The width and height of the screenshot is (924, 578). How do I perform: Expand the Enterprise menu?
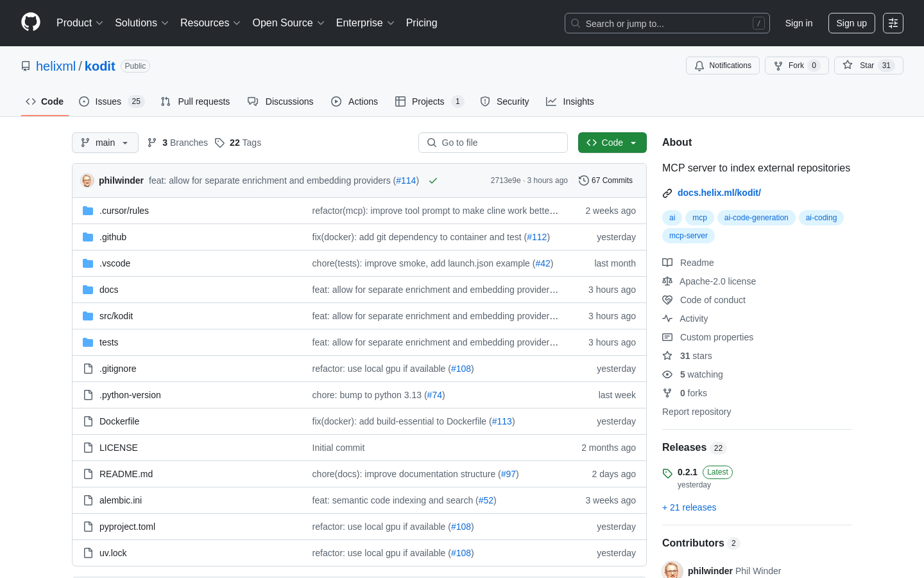[x=365, y=22]
